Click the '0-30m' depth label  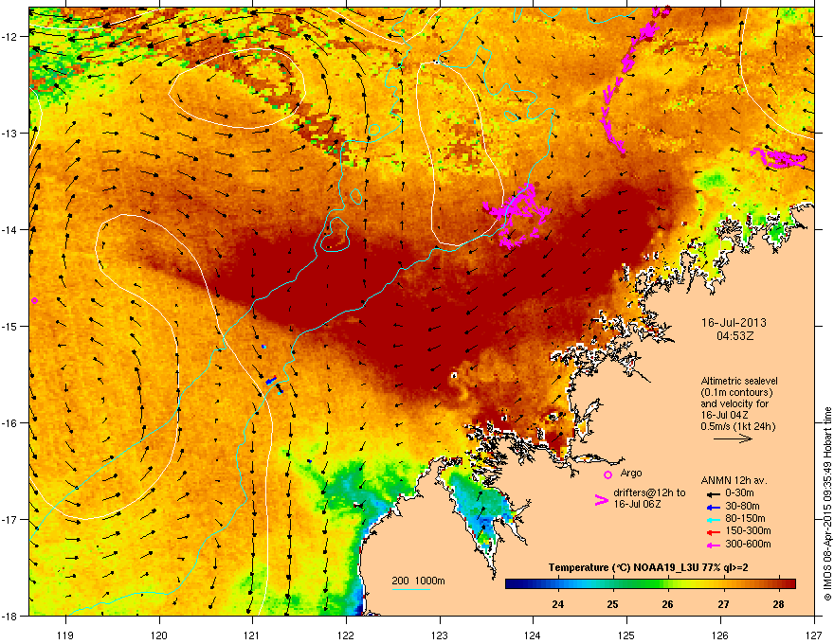pos(739,493)
